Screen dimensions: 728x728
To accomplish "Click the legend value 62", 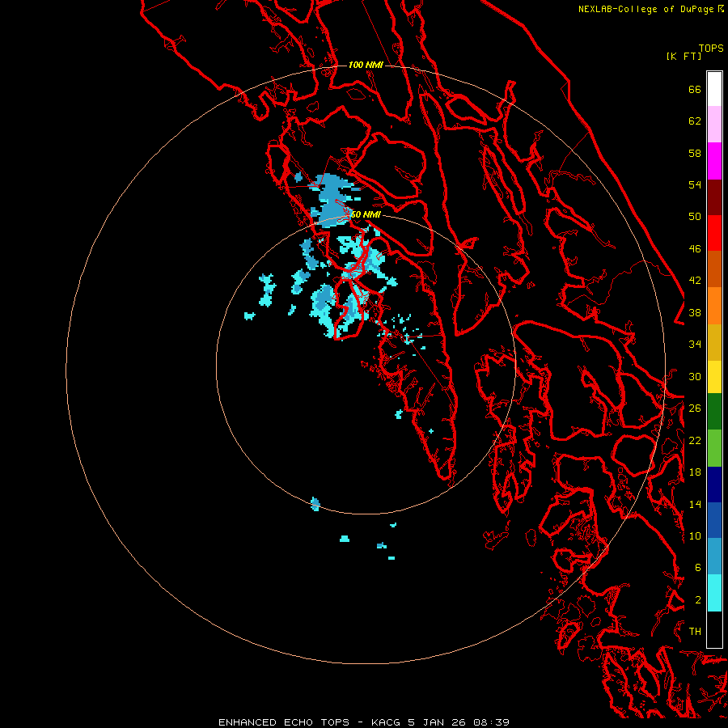I will coord(695,121).
